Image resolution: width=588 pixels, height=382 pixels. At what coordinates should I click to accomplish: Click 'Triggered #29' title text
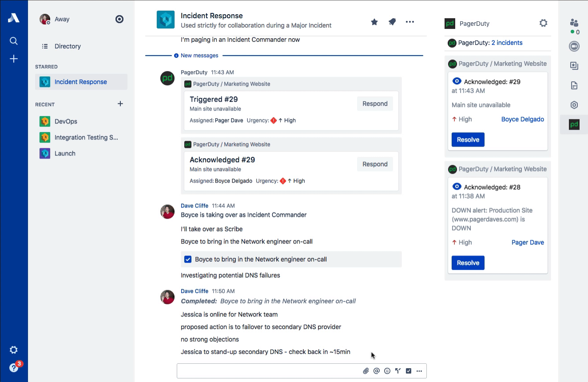(x=214, y=99)
